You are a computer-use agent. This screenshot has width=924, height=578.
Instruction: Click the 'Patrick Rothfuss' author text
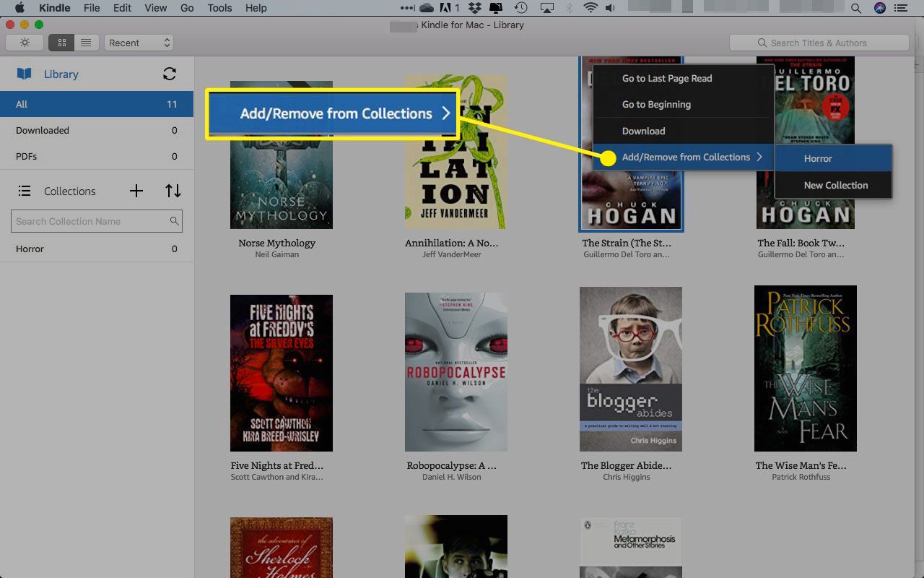click(x=801, y=477)
